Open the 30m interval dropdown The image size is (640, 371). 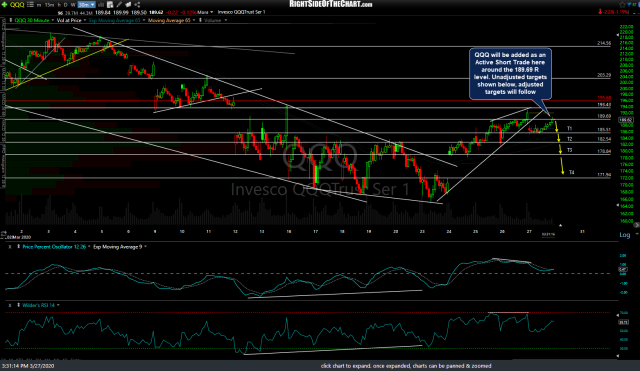pyautogui.click(x=86, y=5)
